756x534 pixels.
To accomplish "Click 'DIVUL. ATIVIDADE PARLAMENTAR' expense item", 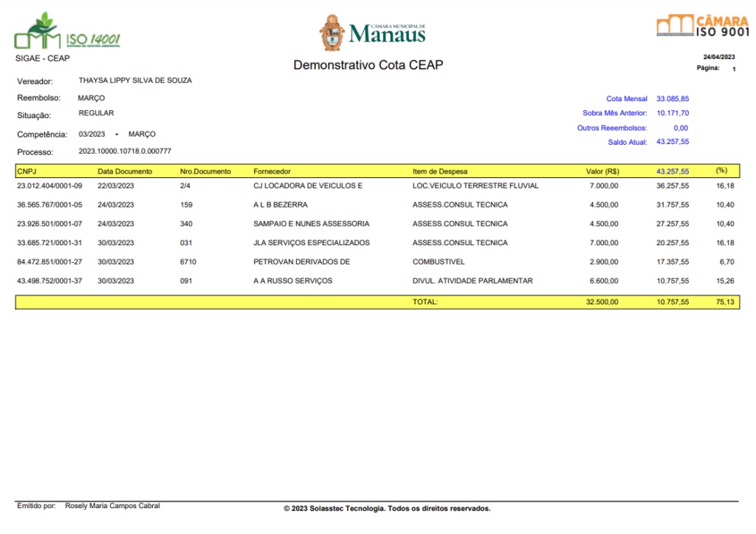I will click(x=472, y=281).
